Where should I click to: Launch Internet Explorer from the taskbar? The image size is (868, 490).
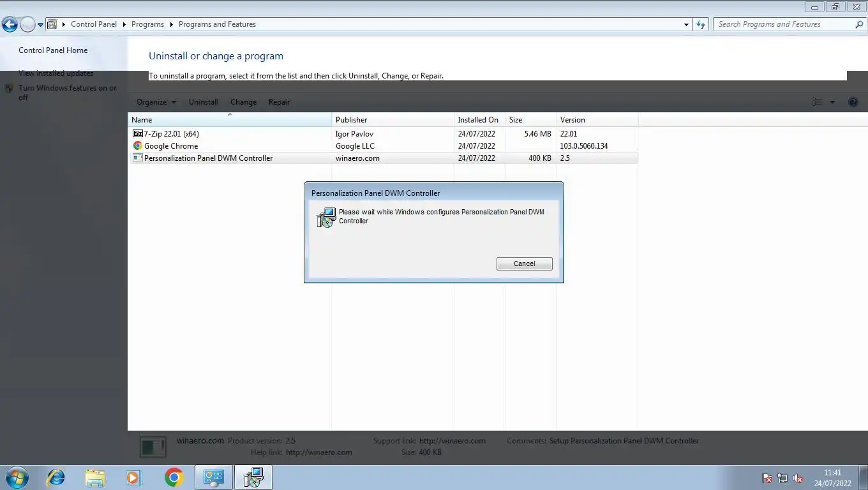tap(56, 477)
